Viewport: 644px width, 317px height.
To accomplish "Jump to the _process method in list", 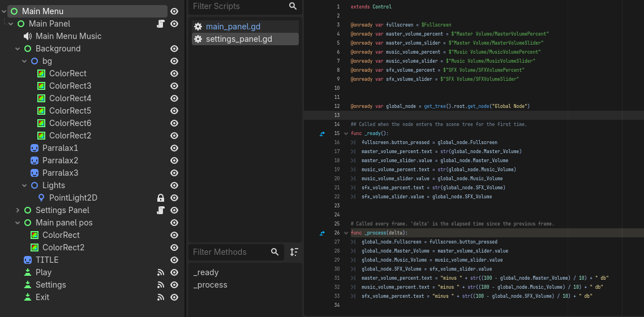I will pos(210,285).
